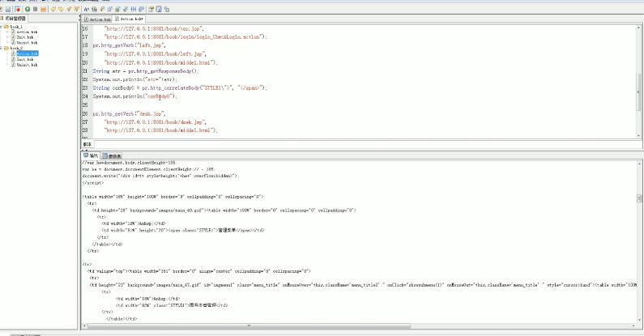Select the output tab in bottom panel

point(91,155)
